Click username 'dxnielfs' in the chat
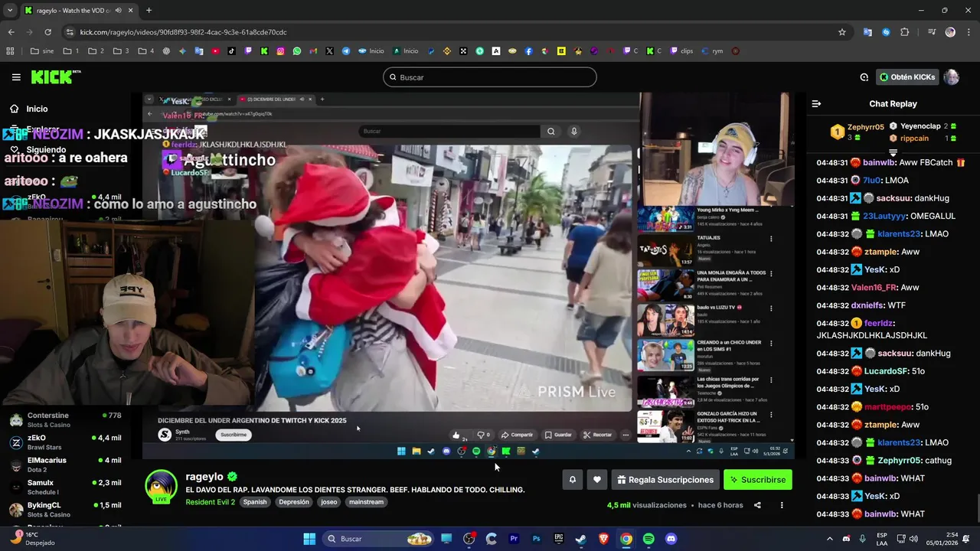 pos(868,305)
